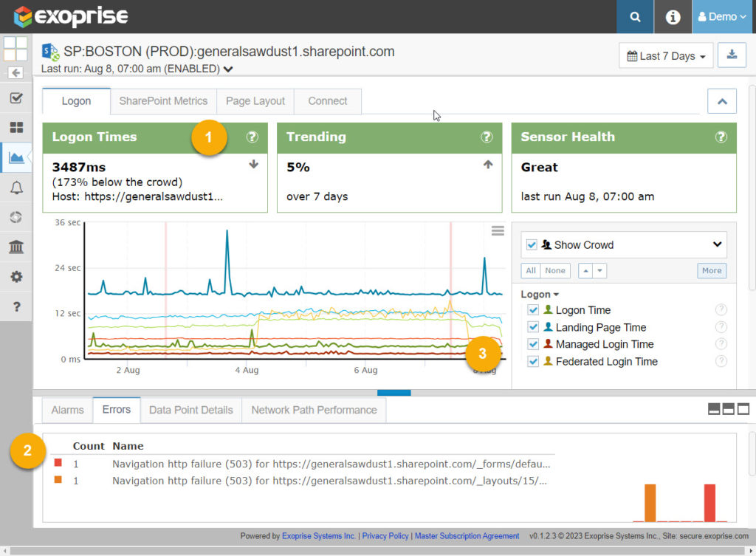Open the Exoprise Systems Inc. link
Screen dimensions: 756x556
pos(319,536)
